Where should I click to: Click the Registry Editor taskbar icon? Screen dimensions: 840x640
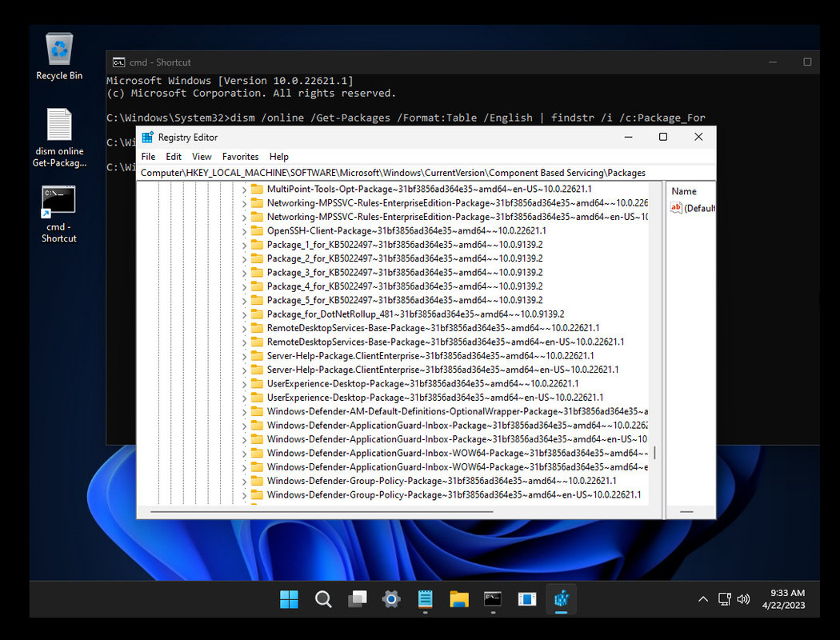coord(561,598)
